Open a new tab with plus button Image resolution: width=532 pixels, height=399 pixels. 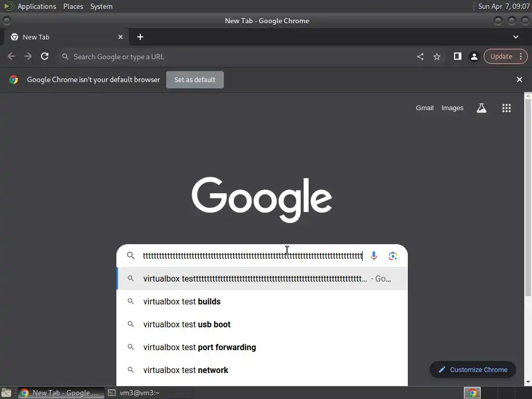coord(140,37)
